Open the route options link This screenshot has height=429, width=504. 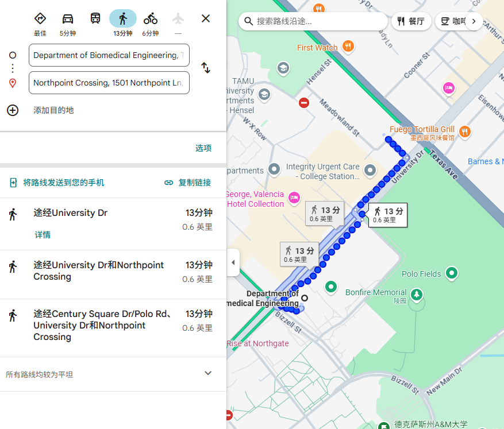tap(203, 148)
